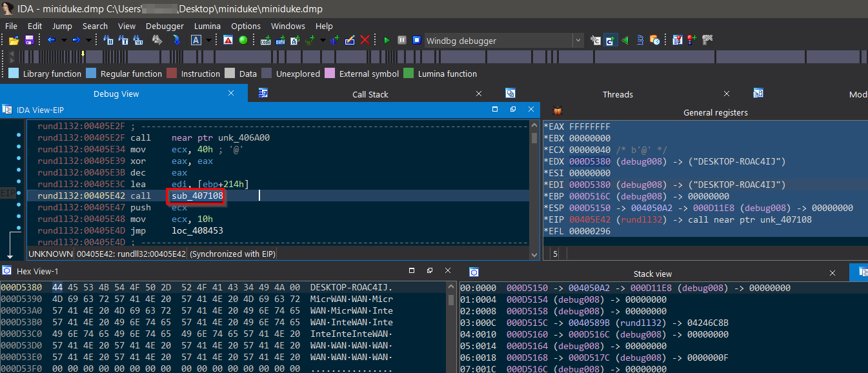Click the green left-pointing triangle icon
The width and height of the screenshot is (868, 373).
tap(625, 40)
